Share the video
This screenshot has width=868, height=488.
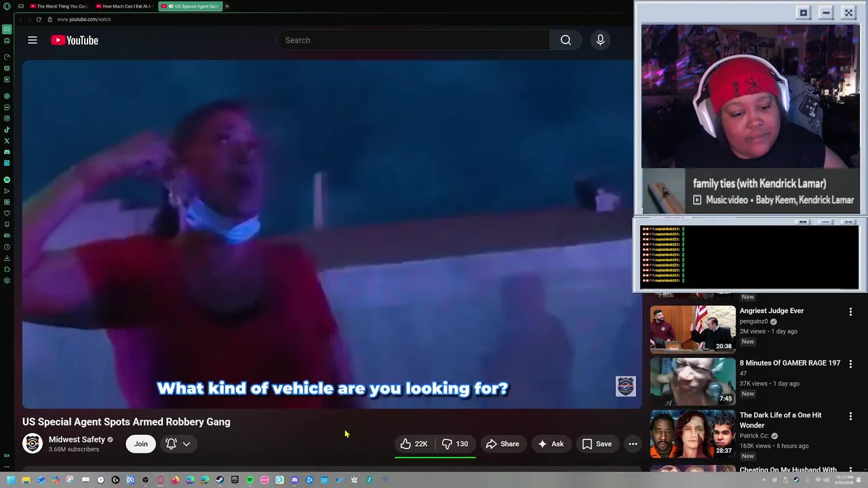pyautogui.click(x=502, y=444)
